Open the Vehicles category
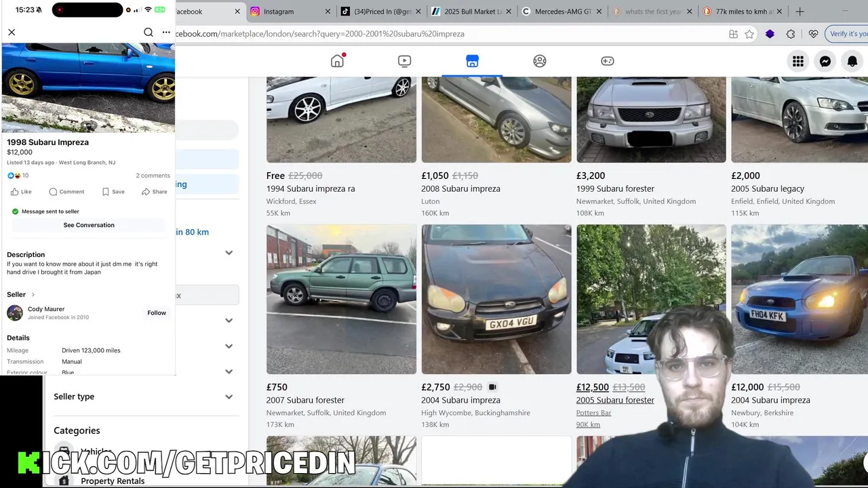The width and height of the screenshot is (868, 488). click(96, 451)
